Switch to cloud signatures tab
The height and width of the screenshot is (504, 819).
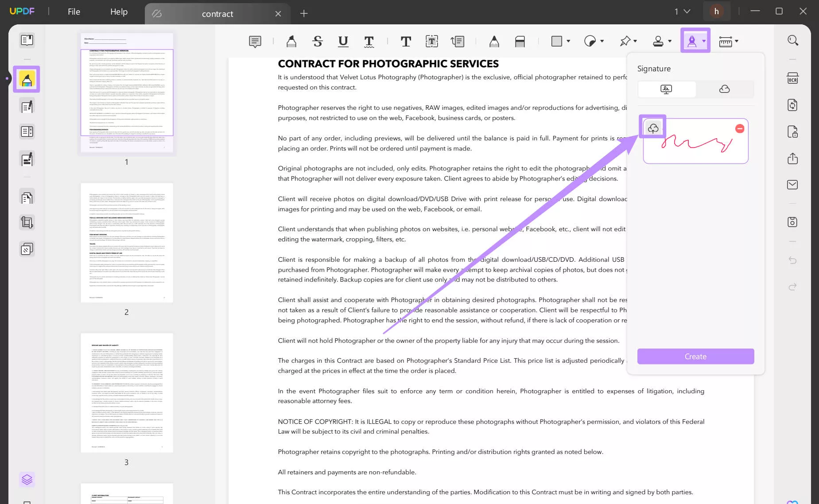[725, 89]
